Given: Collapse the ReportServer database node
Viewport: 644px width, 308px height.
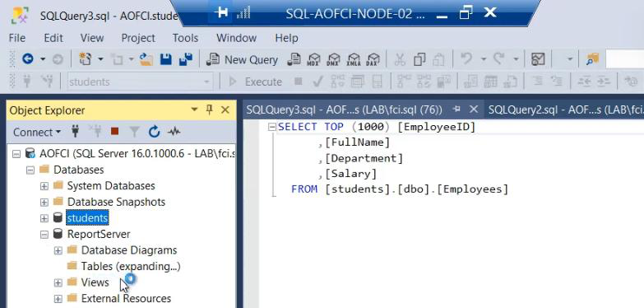Looking at the screenshot, I should click(x=44, y=235).
